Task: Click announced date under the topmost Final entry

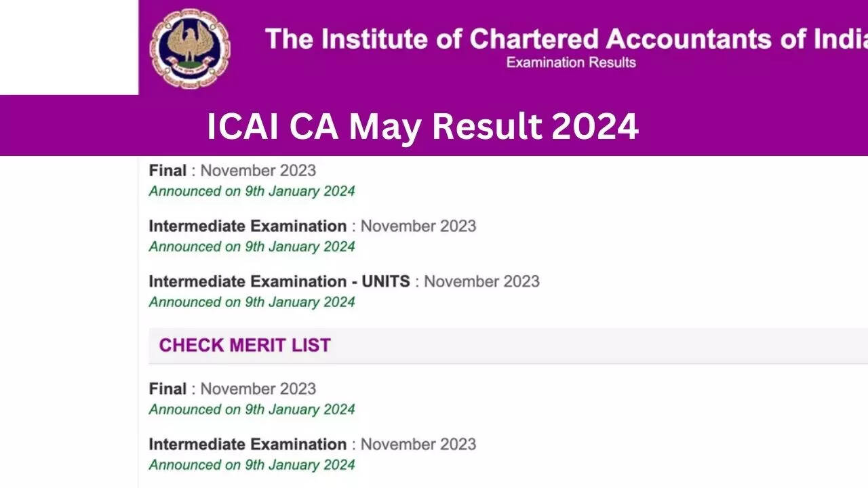Action: pyautogui.click(x=252, y=191)
